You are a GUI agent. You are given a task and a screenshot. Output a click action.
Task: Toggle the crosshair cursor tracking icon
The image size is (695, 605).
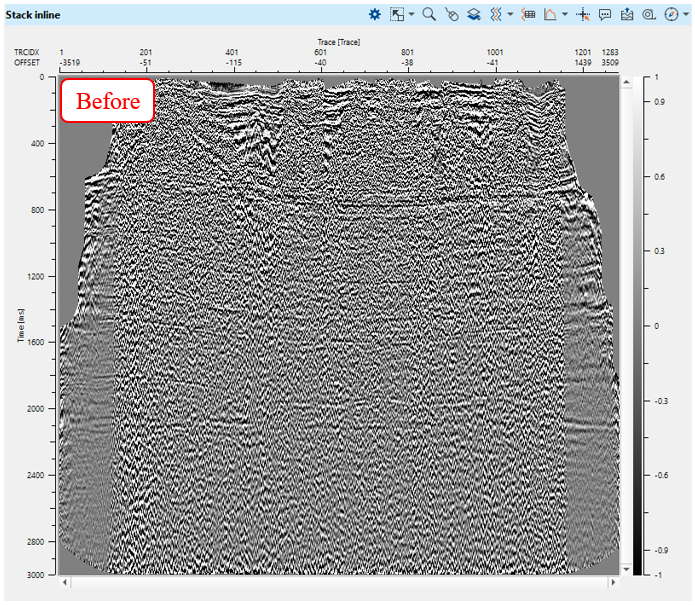[584, 14]
